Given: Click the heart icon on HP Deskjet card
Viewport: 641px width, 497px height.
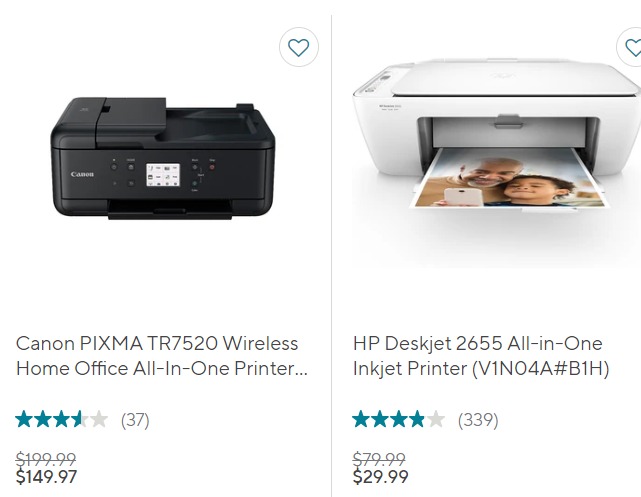Looking at the screenshot, I should pyautogui.click(x=631, y=47).
